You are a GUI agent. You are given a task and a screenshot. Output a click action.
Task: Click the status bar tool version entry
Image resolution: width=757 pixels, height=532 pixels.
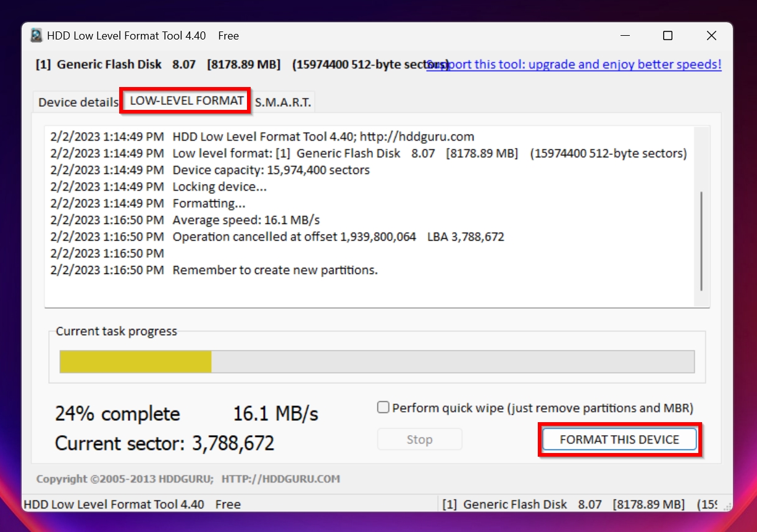point(132,504)
